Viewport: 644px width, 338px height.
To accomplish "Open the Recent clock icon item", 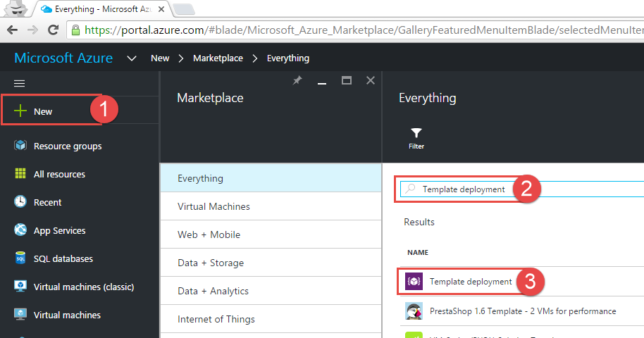I will (x=20, y=202).
